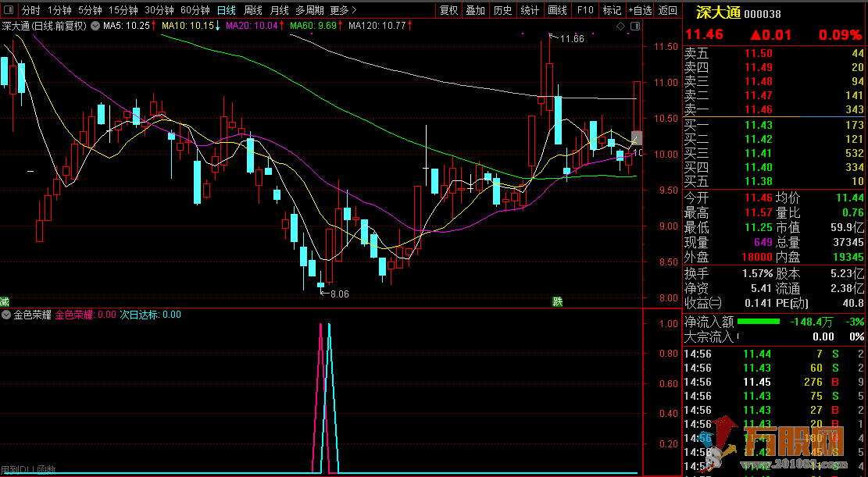Click the magenta 金色荣耀 spike in indicator panel
The height and width of the screenshot is (477, 868).
tap(320, 398)
